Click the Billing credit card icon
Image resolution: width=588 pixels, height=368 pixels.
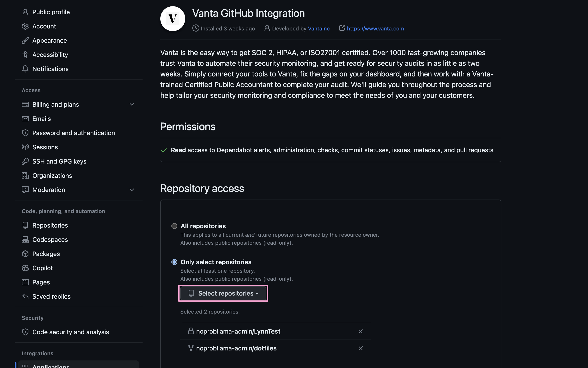(25, 104)
